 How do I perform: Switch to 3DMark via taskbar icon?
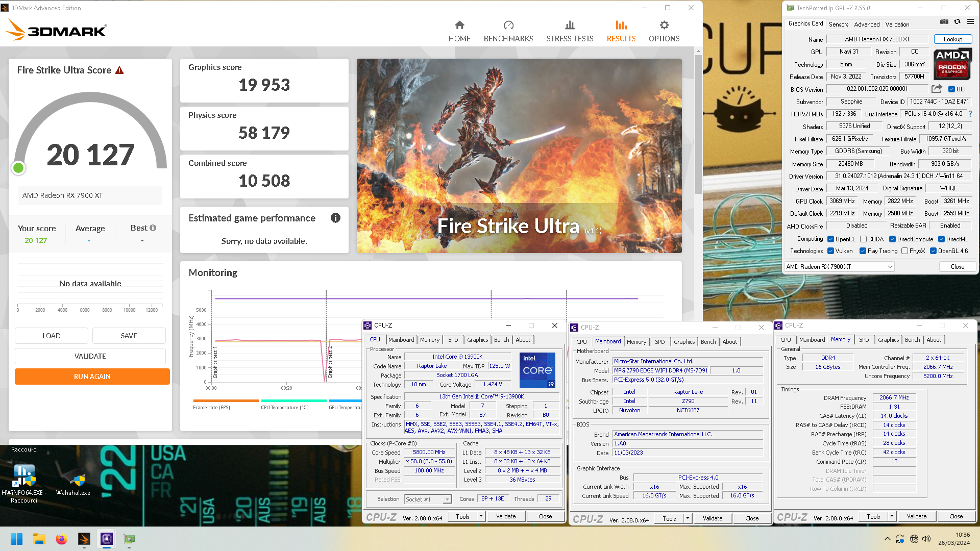pyautogui.click(x=84, y=539)
